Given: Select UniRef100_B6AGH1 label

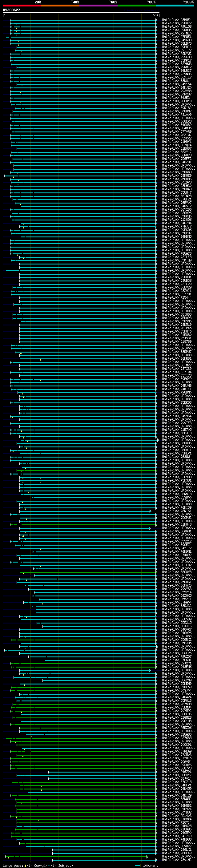Looking at the screenshot, I should point(177,531).
